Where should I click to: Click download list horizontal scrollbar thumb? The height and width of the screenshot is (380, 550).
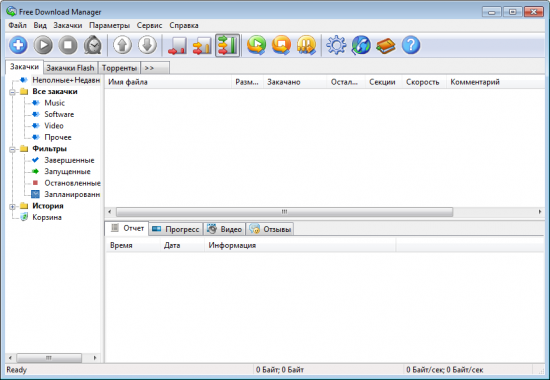click(x=284, y=212)
